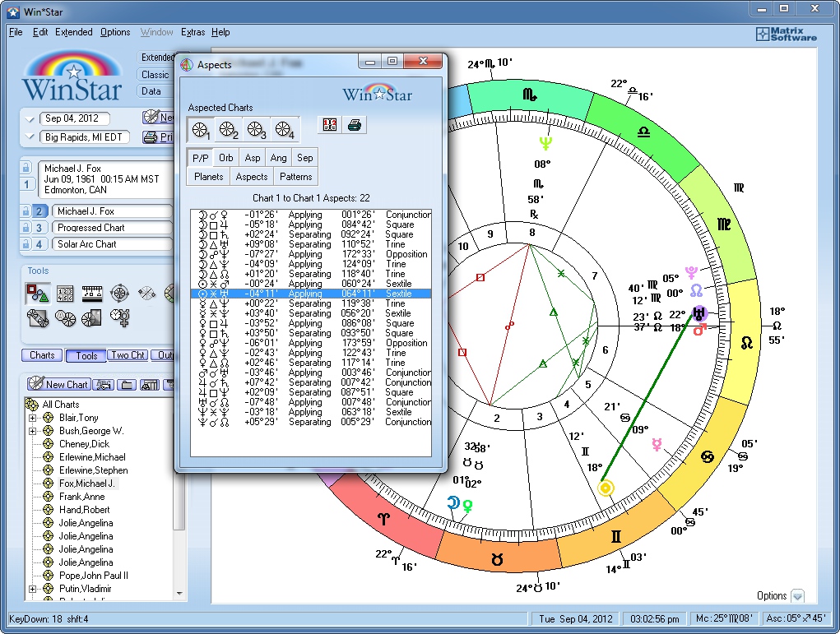The image size is (840, 634).
Task: Sort aspects by Asp
Action: click(253, 158)
